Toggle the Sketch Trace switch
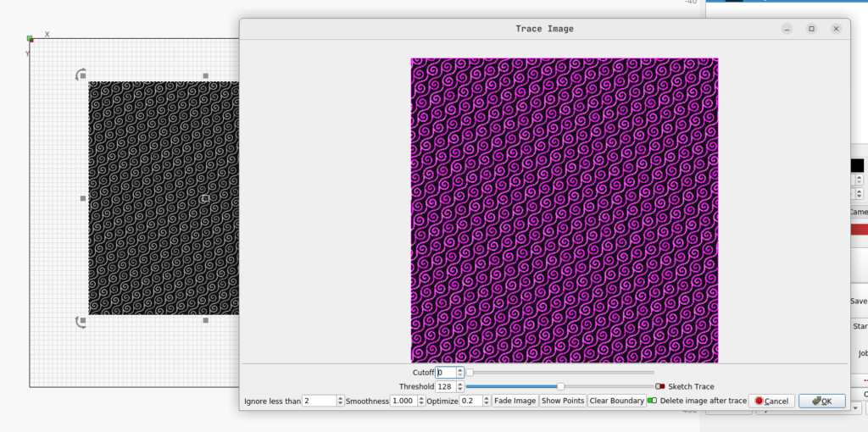The height and width of the screenshot is (432, 868). click(x=660, y=386)
